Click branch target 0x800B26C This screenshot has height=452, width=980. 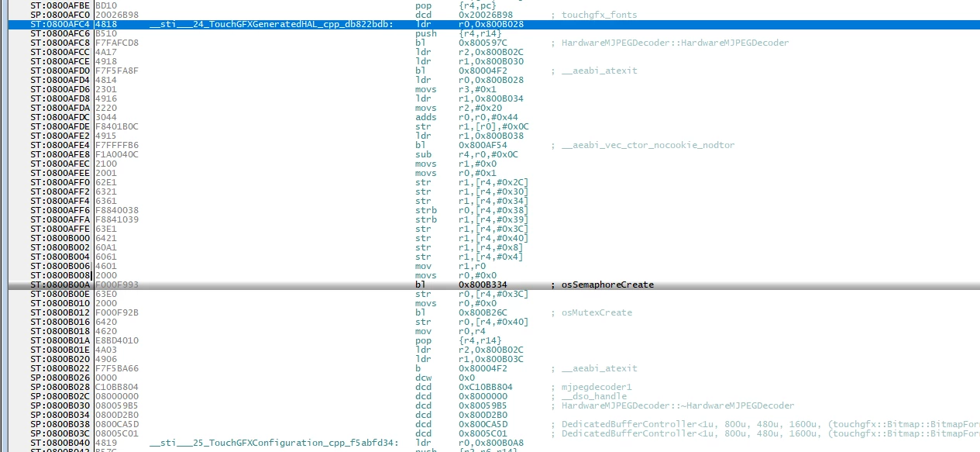coord(483,312)
